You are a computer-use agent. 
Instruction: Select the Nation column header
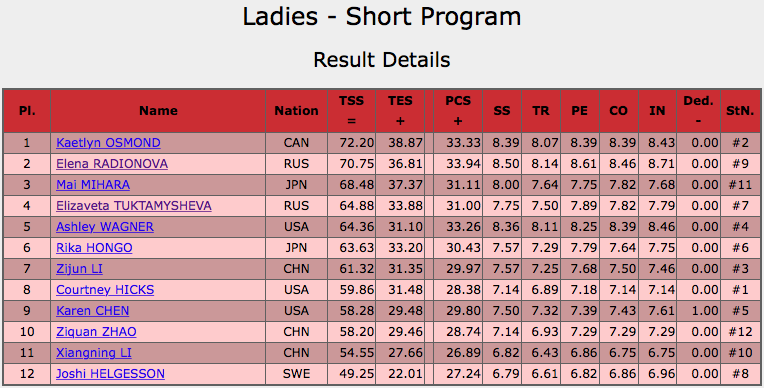pyautogui.click(x=296, y=111)
